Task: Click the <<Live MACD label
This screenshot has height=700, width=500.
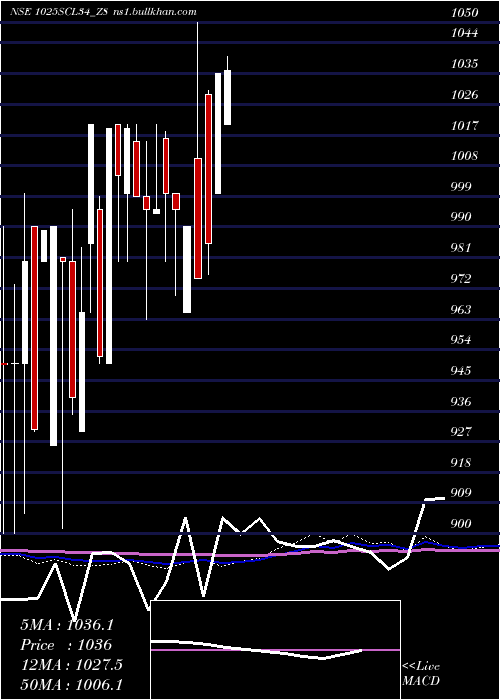Action: coord(421,673)
